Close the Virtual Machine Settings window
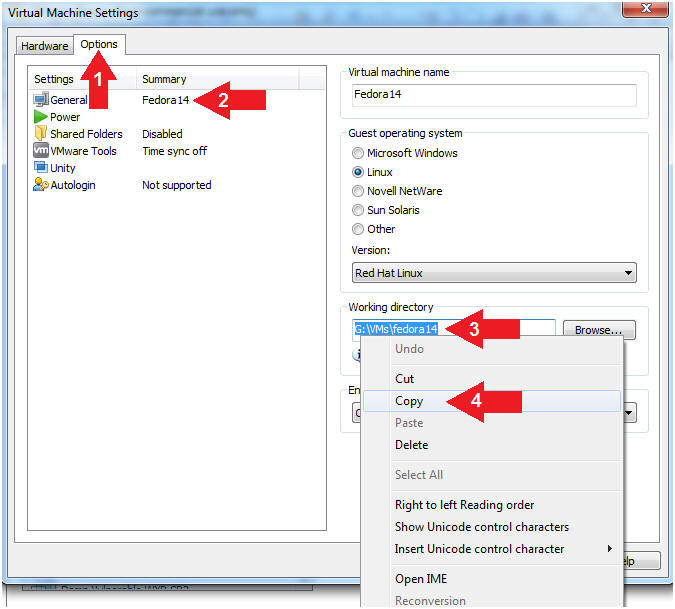 point(645,9)
